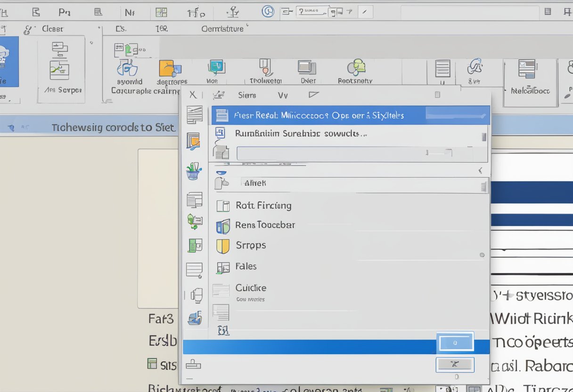
Task: Click the shield icon next to the Srrops entry
Action: [223, 245]
